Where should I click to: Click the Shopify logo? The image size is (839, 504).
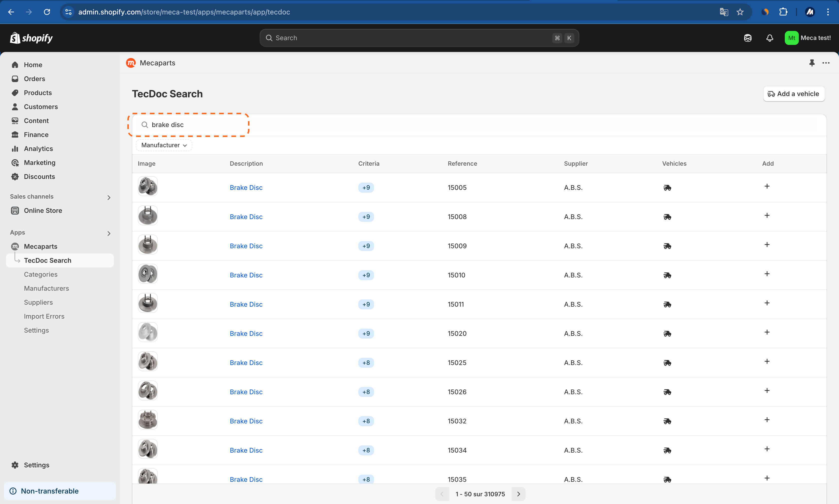pyautogui.click(x=31, y=38)
